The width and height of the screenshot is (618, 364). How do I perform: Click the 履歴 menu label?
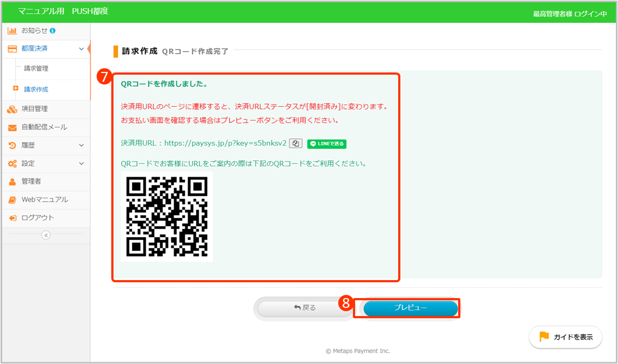click(x=28, y=145)
